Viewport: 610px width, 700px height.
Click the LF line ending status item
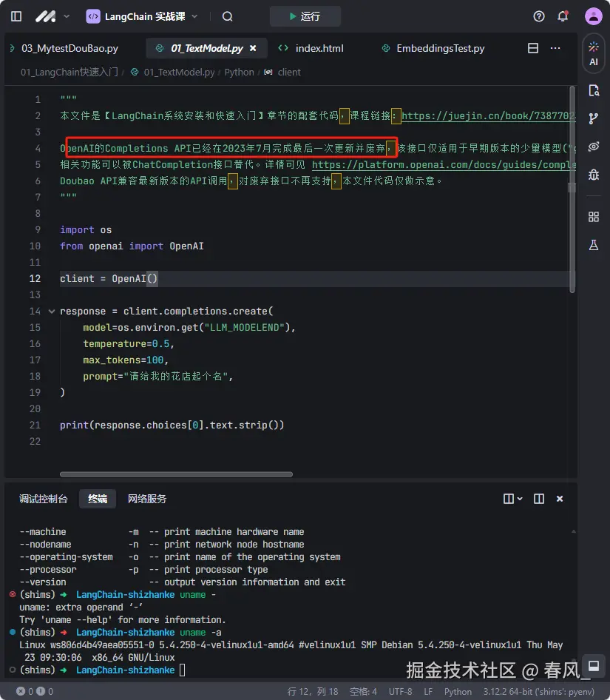428,692
